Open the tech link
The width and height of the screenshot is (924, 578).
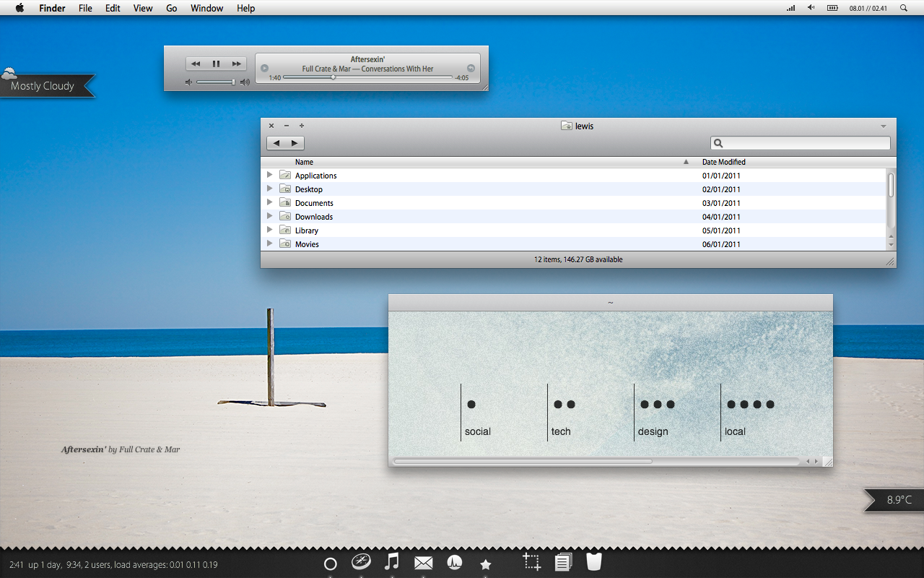(x=561, y=431)
